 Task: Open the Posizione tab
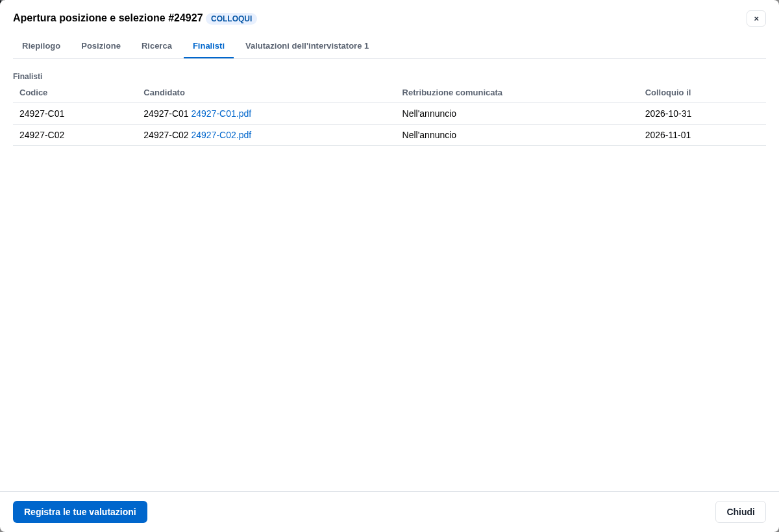[x=101, y=46]
